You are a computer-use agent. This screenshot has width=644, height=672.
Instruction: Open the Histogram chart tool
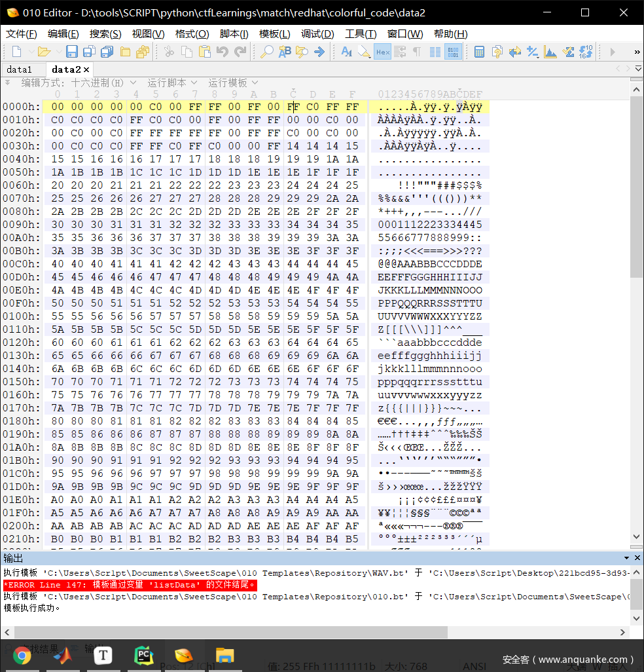tap(550, 52)
